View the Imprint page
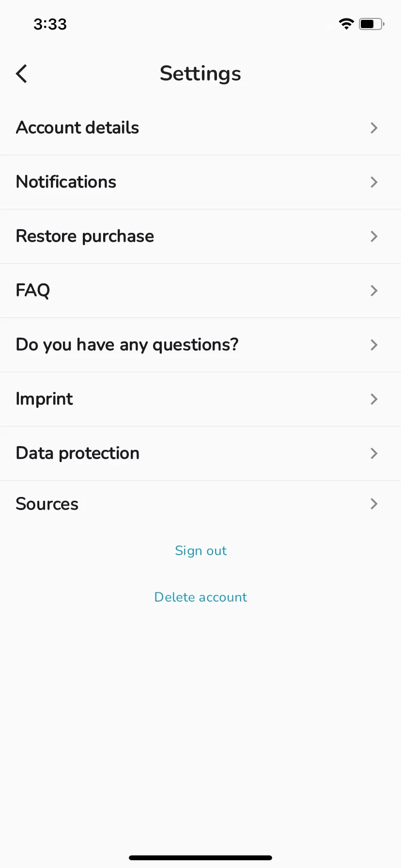 (200, 399)
